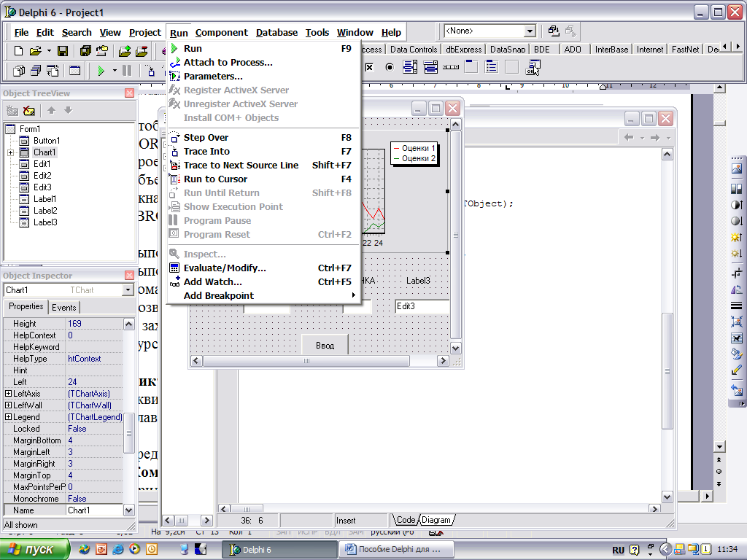
Task: Create a new item with the New icon
Action: pyautogui.click(x=18, y=51)
